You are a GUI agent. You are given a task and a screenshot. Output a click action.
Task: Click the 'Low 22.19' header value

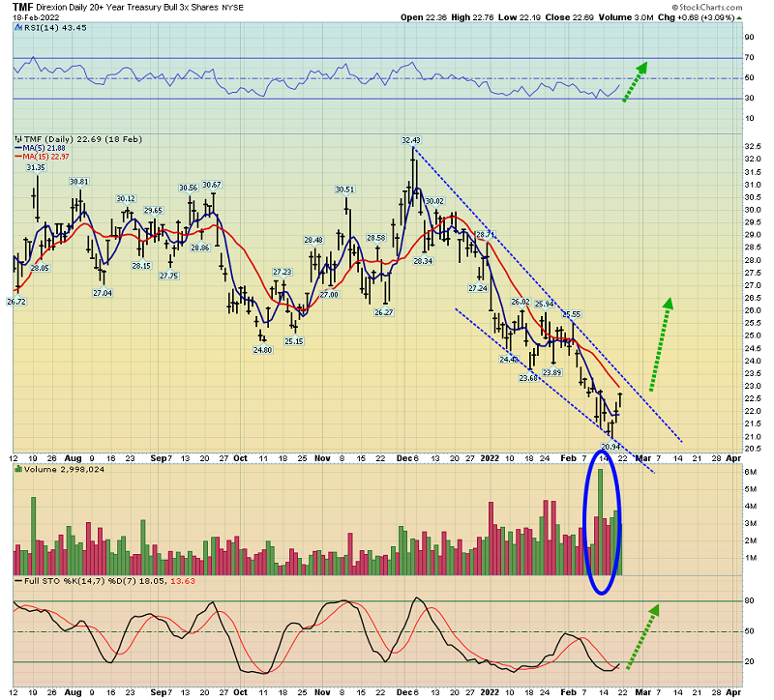coord(520,17)
